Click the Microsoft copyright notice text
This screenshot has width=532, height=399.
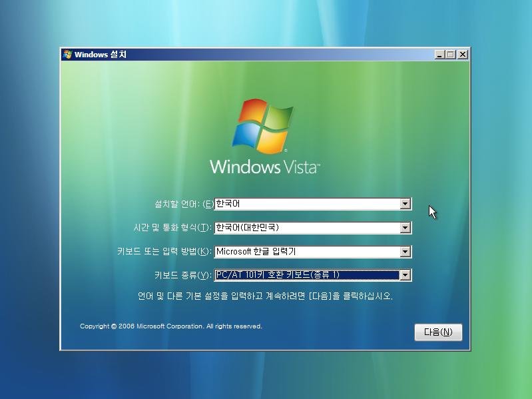pos(170,326)
